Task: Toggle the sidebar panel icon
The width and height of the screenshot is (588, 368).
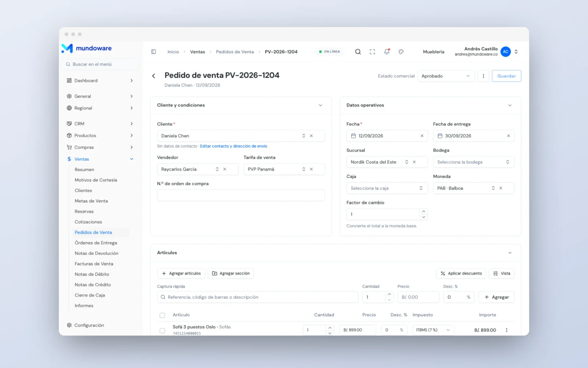Action: [154, 52]
